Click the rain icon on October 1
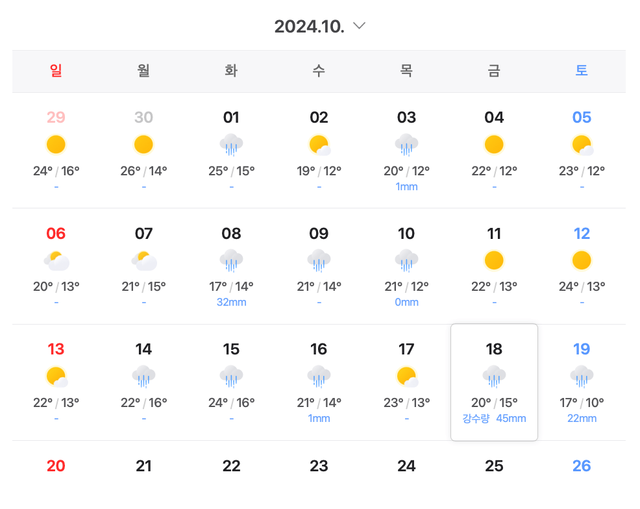Image resolution: width=640 pixels, height=509 pixels. tap(231, 145)
